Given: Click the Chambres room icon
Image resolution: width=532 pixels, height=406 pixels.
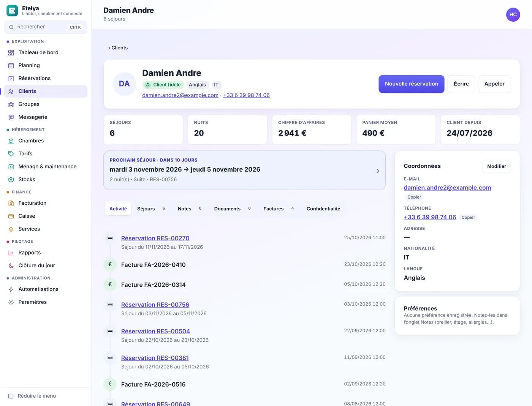Looking at the screenshot, I should (x=11, y=141).
